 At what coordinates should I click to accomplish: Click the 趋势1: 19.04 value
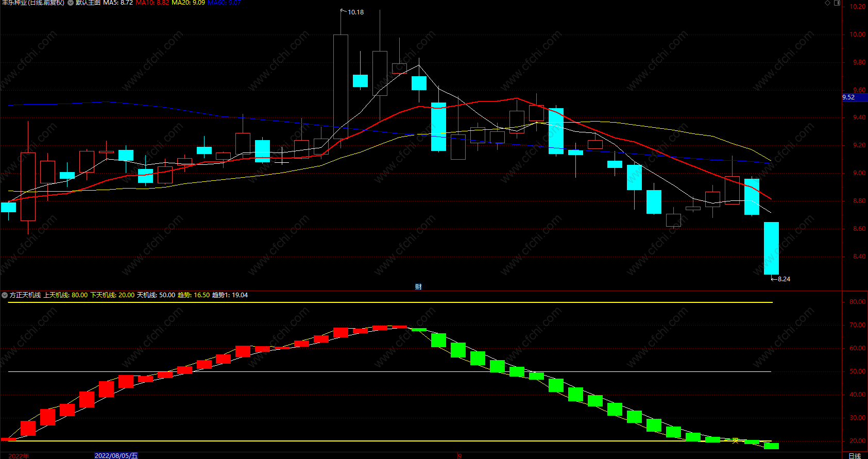tap(230, 295)
